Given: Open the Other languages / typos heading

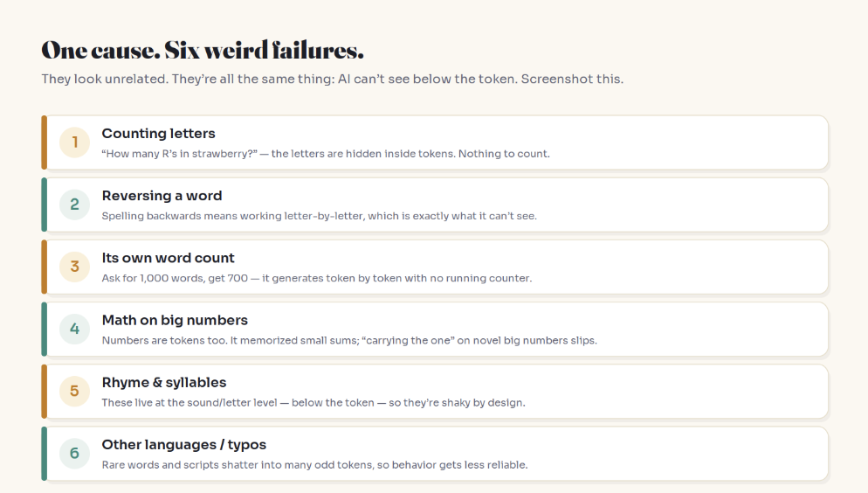Looking at the screenshot, I should pyautogui.click(x=183, y=445).
